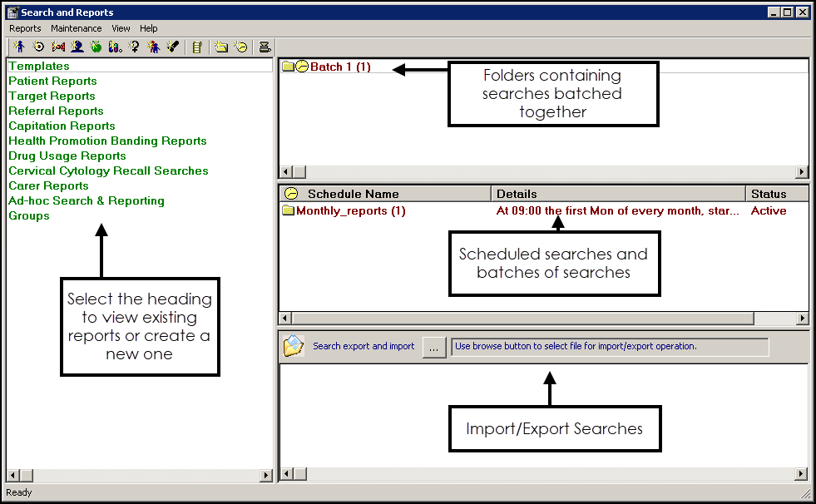Click the schedule pane horizontal scrollbar right arrow

click(x=802, y=319)
